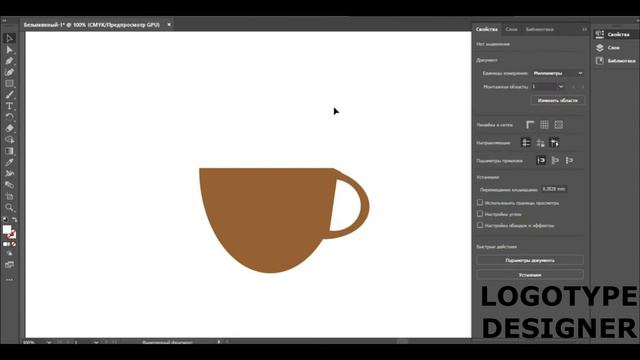Image resolution: width=640 pixels, height=360 pixels.
Task: Open the artboard number dropdown arrow
Action: click(561, 87)
